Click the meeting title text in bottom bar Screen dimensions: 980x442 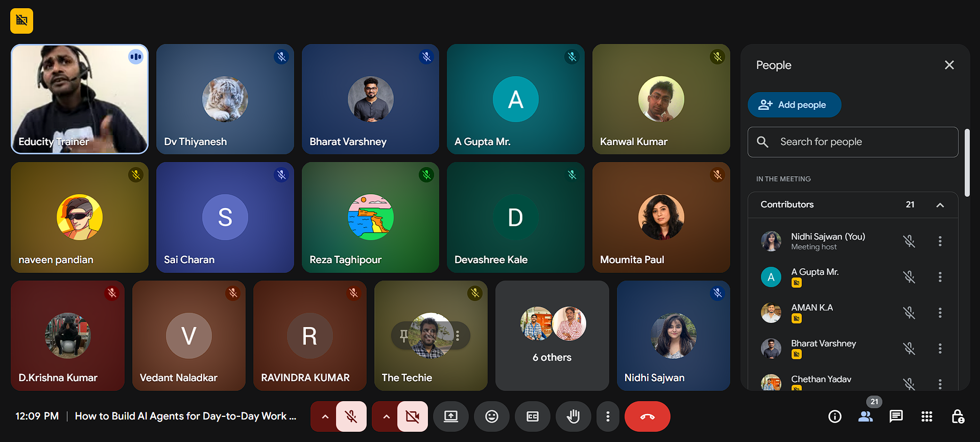pos(185,416)
